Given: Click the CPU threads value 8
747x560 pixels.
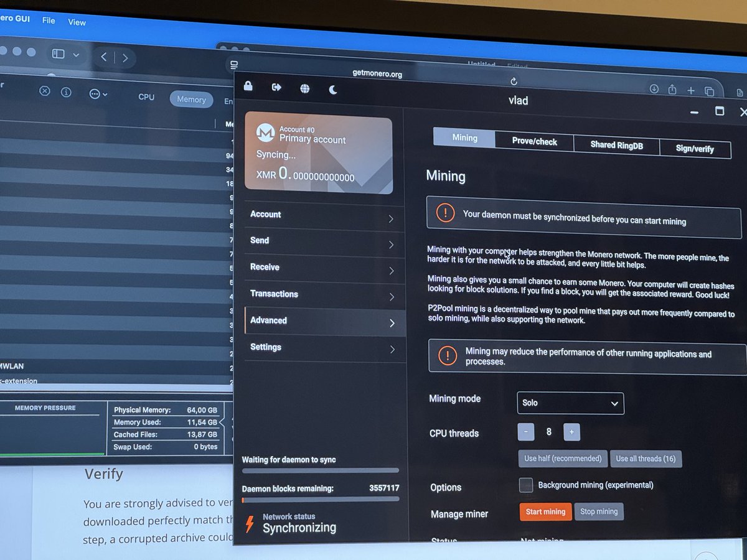Looking at the screenshot, I should point(548,432).
